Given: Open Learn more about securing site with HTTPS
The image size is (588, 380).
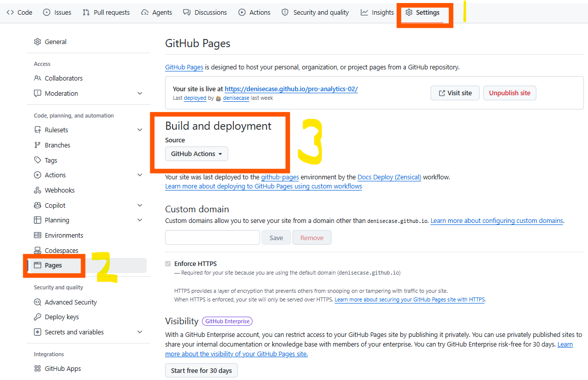Looking at the screenshot, I should (x=410, y=299).
